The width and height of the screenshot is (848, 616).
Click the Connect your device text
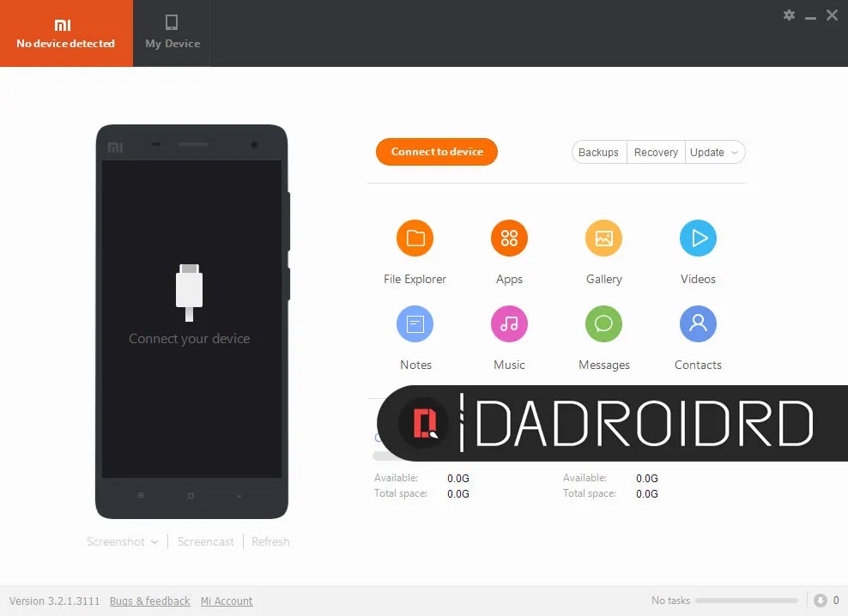click(190, 339)
